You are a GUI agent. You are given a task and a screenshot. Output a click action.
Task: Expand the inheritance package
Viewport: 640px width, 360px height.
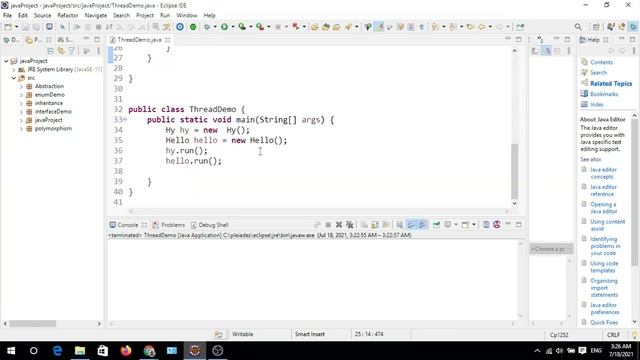21,103
